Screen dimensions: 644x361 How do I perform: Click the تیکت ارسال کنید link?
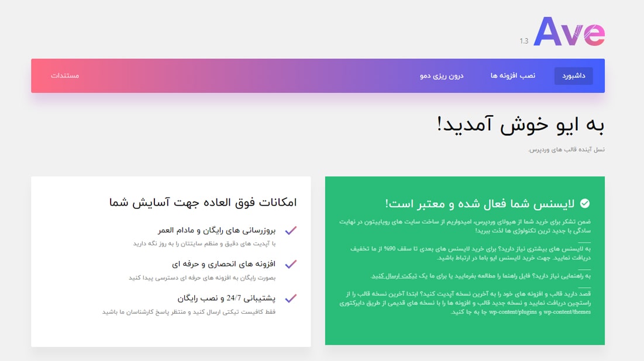pyautogui.click(x=394, y=276)
